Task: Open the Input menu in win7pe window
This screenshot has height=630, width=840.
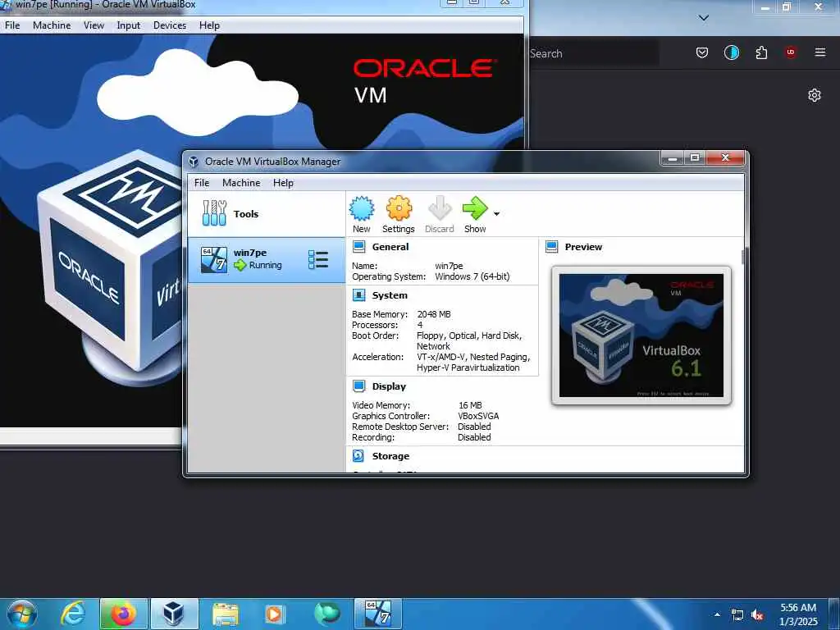Action: click(x=129, y=25)
